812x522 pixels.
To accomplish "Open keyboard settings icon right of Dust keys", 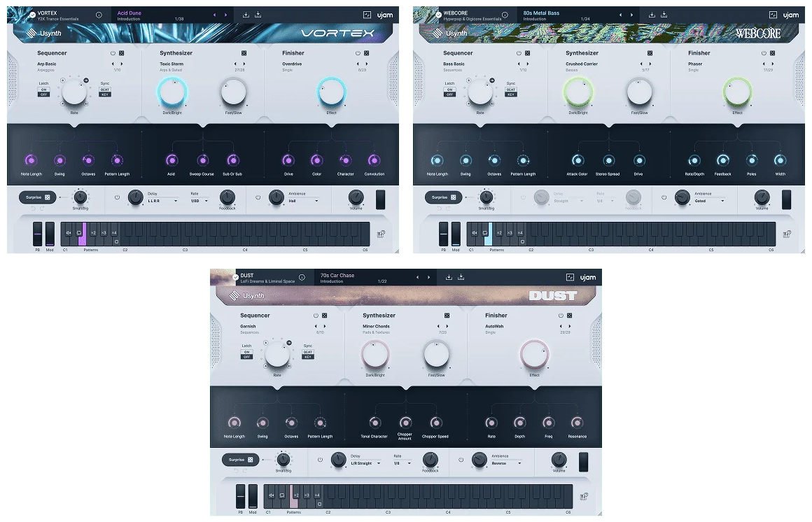I will [x=584, y=497].
